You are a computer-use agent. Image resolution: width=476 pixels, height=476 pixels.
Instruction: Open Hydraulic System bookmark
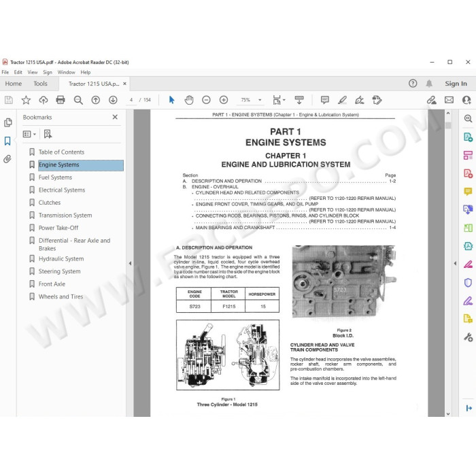click(61, 258)
